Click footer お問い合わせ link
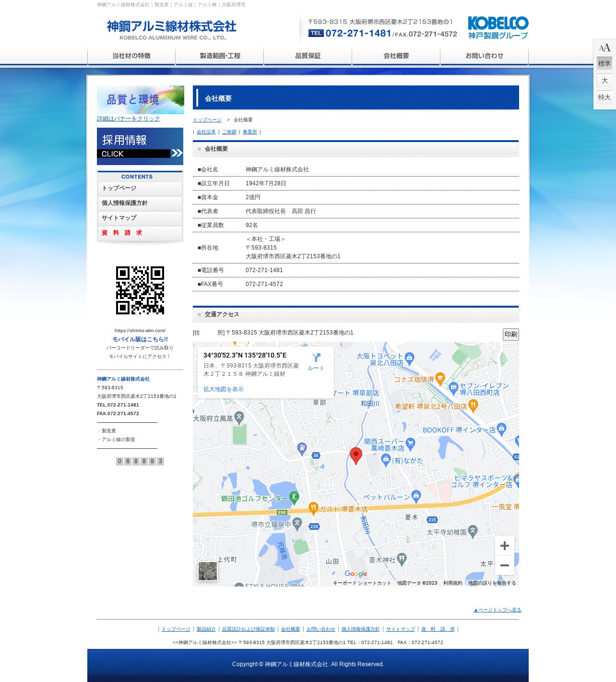 pos(321,629)
